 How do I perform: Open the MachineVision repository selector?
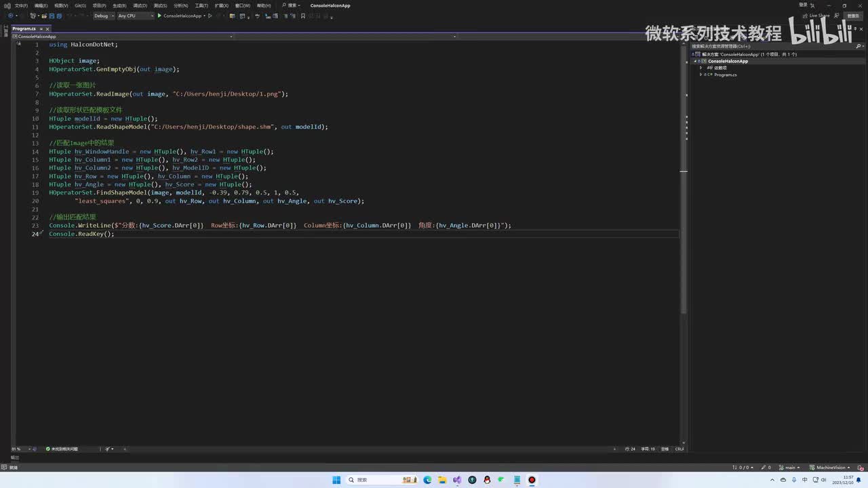pos(830,468)
